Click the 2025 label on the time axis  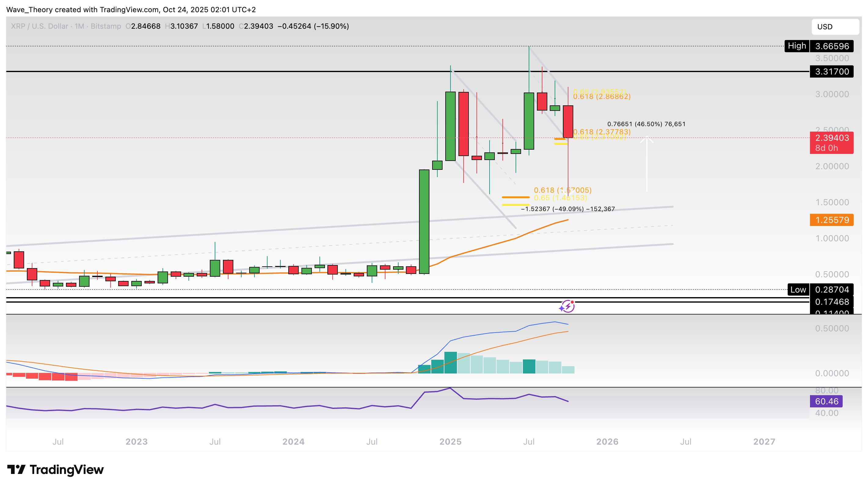click(x=450, y=442)
